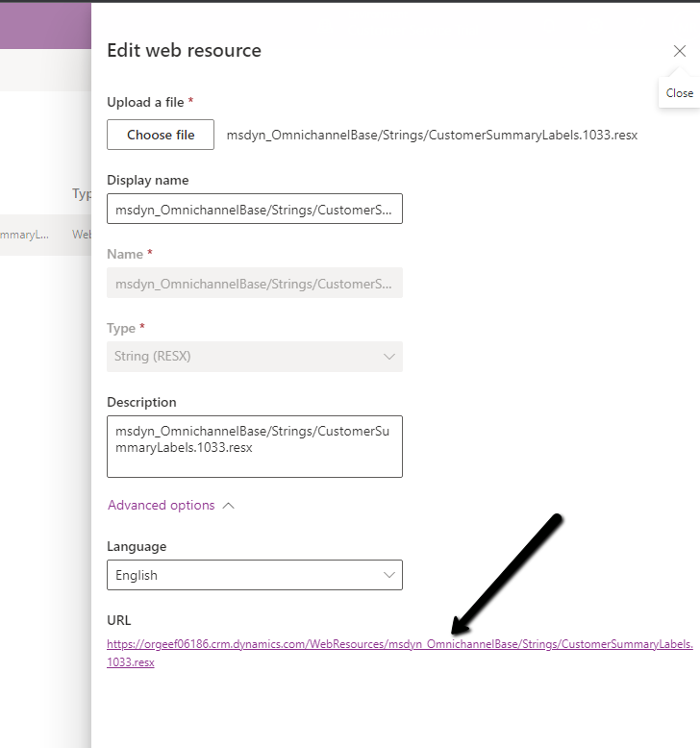Select the truncated 'mmaryL...' row in background list

(25, 235)
